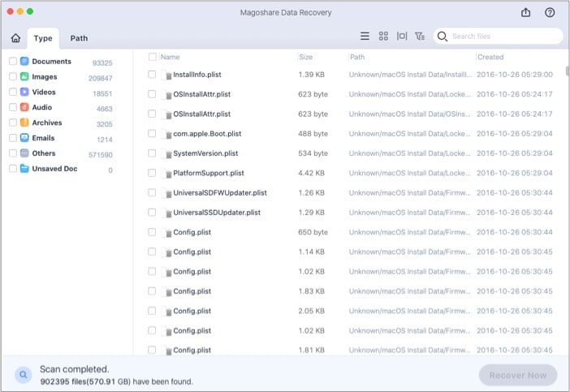Click the UniversalSSDUpdater.plist file icon

167,213
